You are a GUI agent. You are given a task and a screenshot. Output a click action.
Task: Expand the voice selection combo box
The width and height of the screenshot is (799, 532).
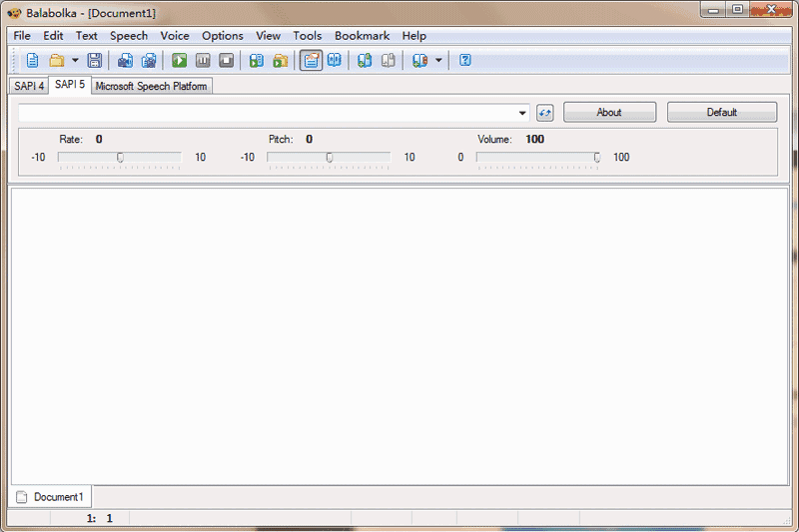523,113
